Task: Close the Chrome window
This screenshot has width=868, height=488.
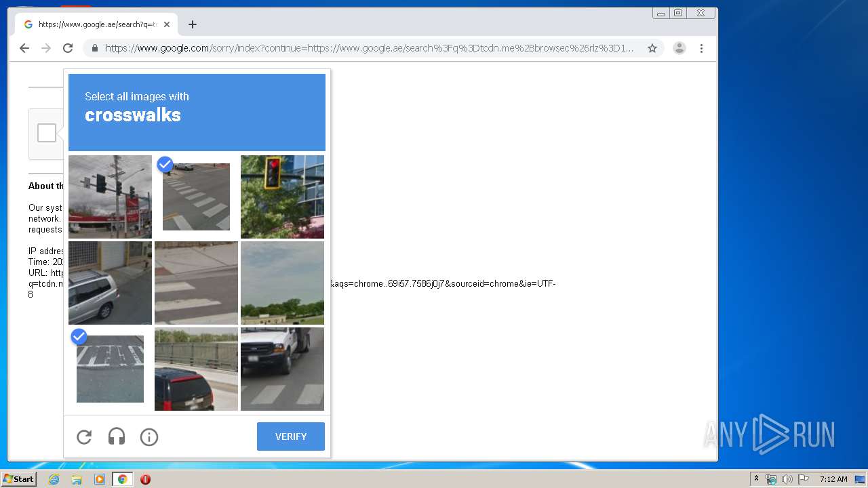Action: point(701,13)
